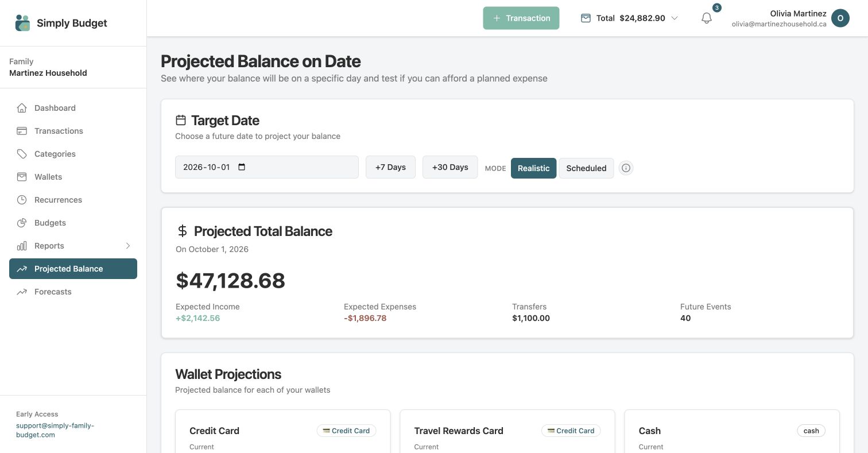Click the Simply Budget logo icon

point(22,23)
